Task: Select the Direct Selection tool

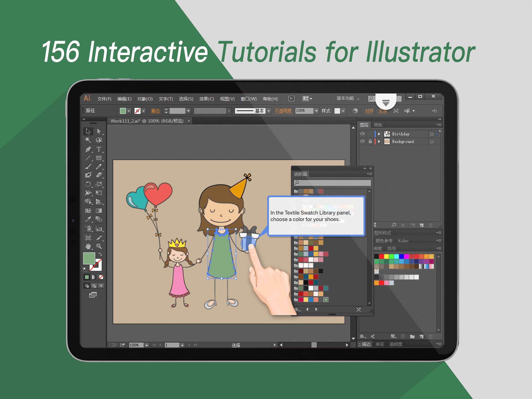Action: (99, 131)
